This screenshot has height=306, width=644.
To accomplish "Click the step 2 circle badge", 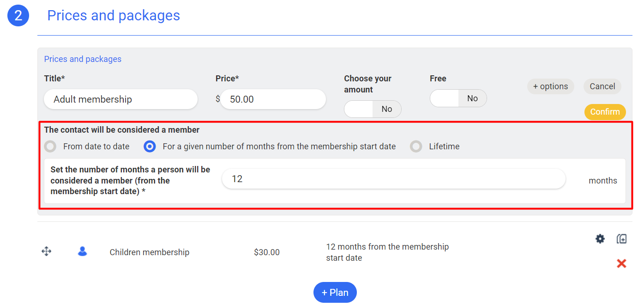I will click(18, 16).
